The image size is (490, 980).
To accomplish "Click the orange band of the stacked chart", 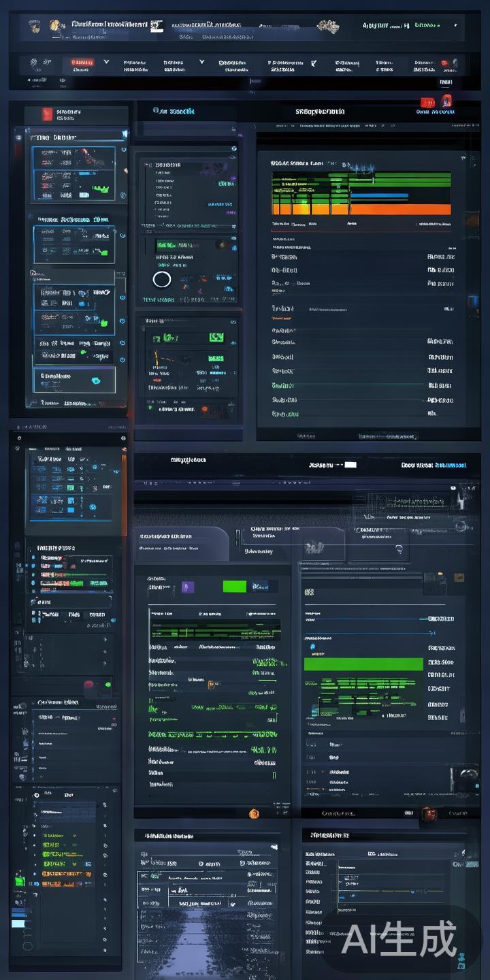I will (x=361, y=210).
